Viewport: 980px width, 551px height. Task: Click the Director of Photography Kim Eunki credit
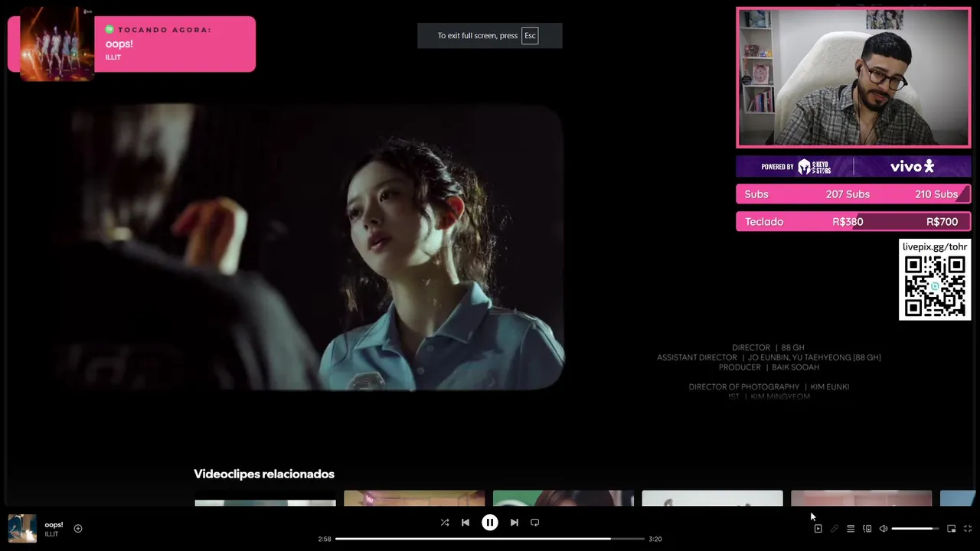tap(769, 387)
